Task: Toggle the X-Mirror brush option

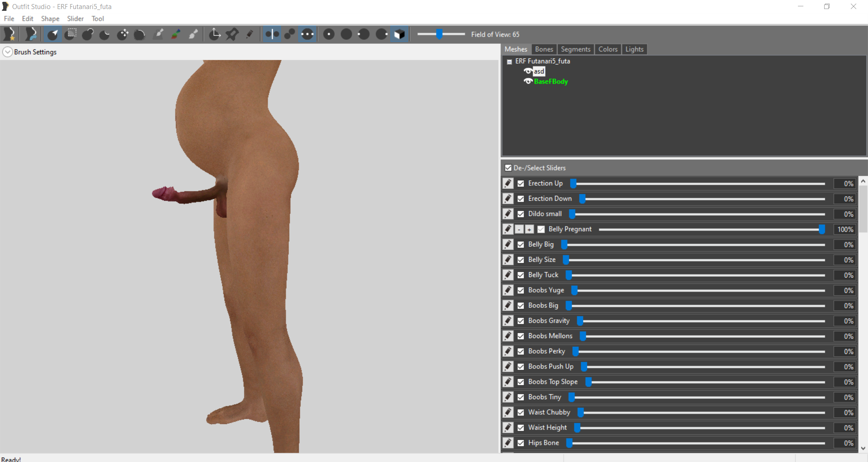Action: tap(272, 34)
